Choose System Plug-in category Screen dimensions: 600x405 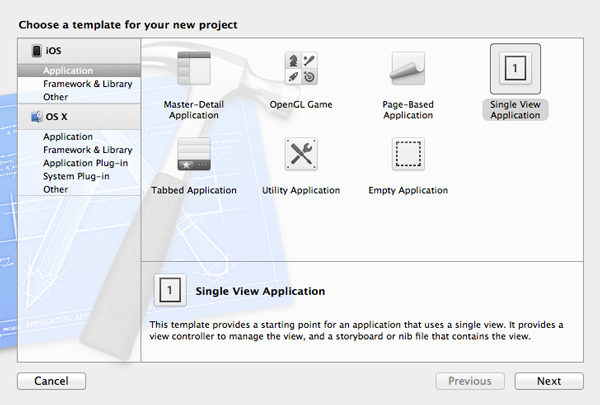tap(76, 176)
